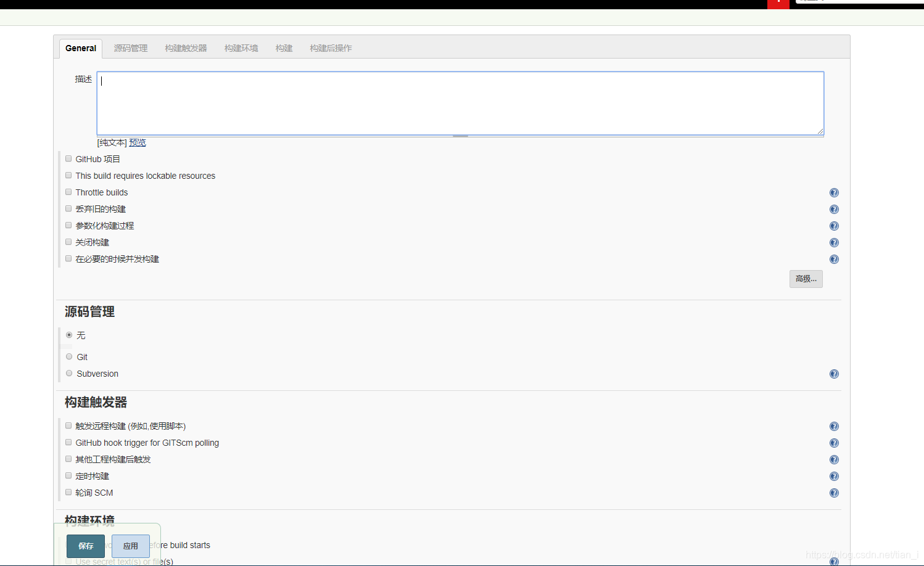Tick the 关闭构建 checkbox

tap(68, 242)
